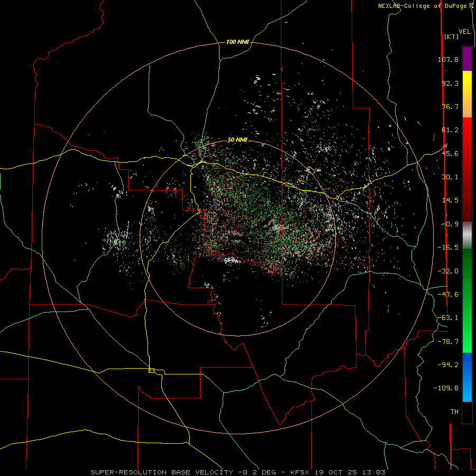The width and height of the screenshot is (476, 476).
Task: Click the 107.8 legend value
Action: coord(448,59)
